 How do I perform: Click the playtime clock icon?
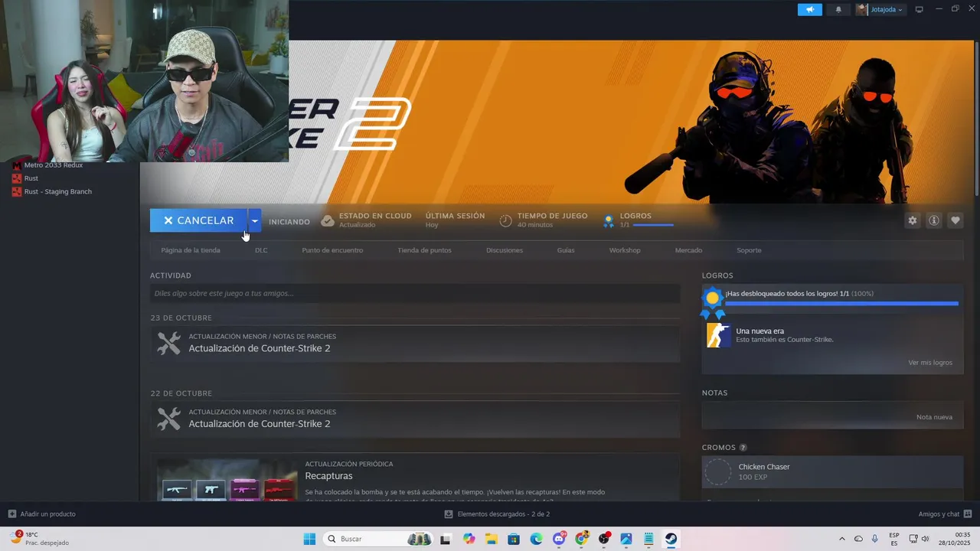[x=505, y=220]
